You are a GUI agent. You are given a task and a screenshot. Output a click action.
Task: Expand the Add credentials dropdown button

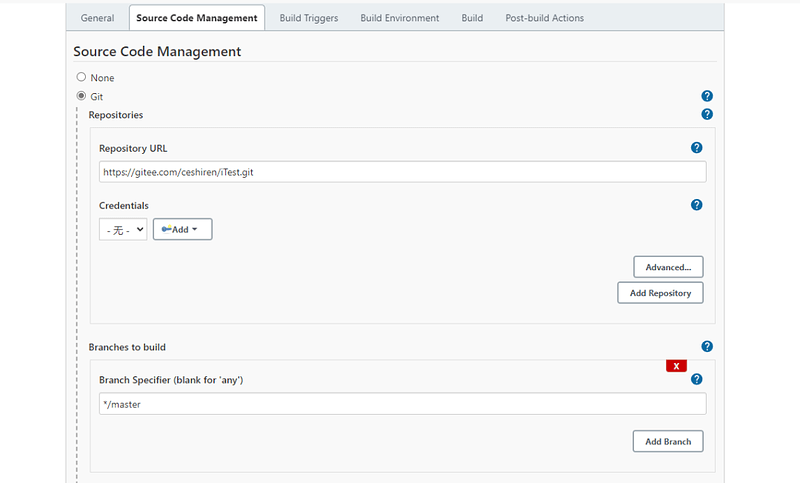(x=182, y=229)
